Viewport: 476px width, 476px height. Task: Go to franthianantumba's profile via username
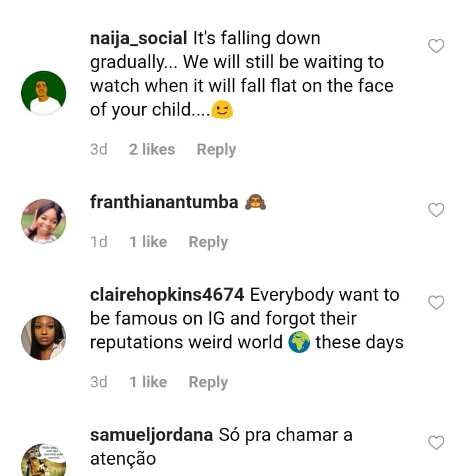[x=164, y=202]
